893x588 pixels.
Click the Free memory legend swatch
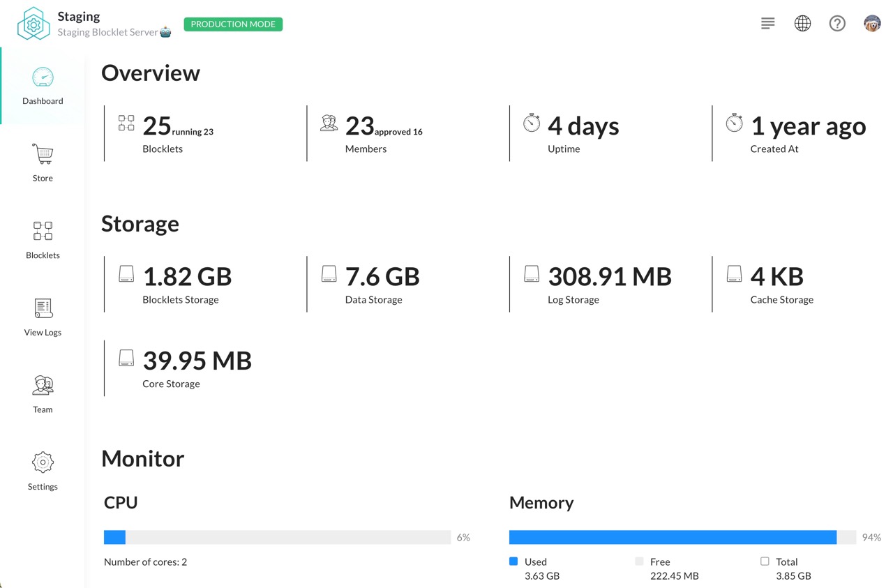click(x=639, y=561)
